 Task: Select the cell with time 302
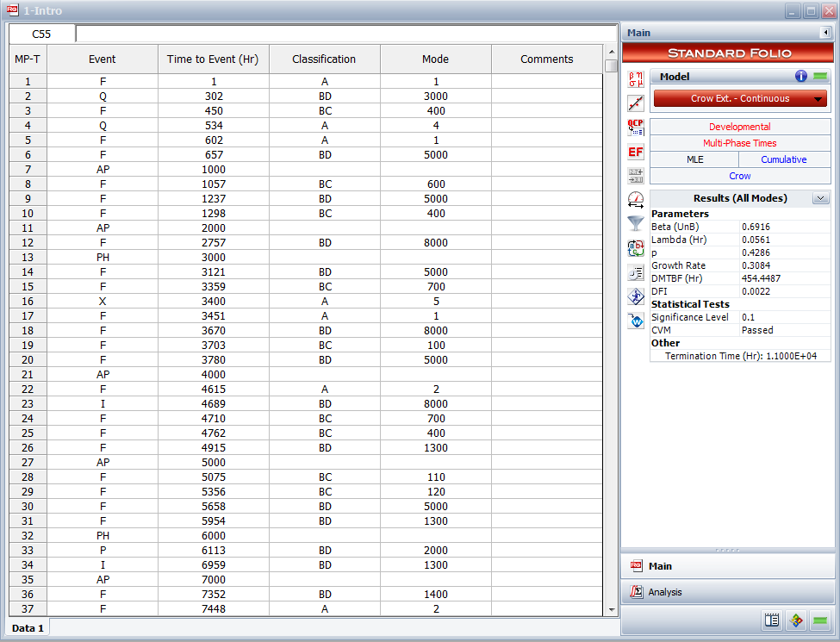213,96
